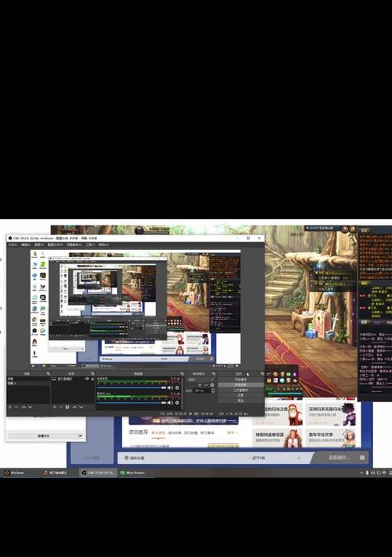Open the scene transition type dropdown
392x557 pixels.
coord(201,380)
